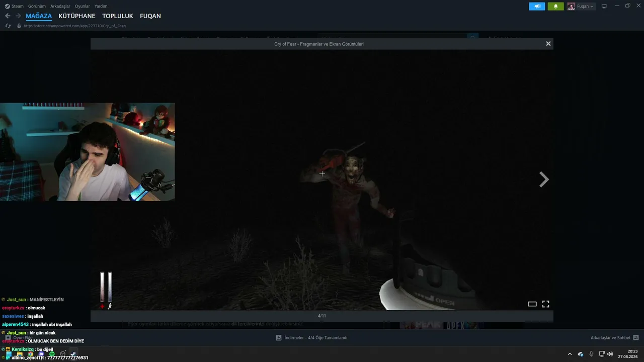Open the Fuqan account dropdown
Image resolution: width=644 pixels, height=362 pixels.
(581, 7)
